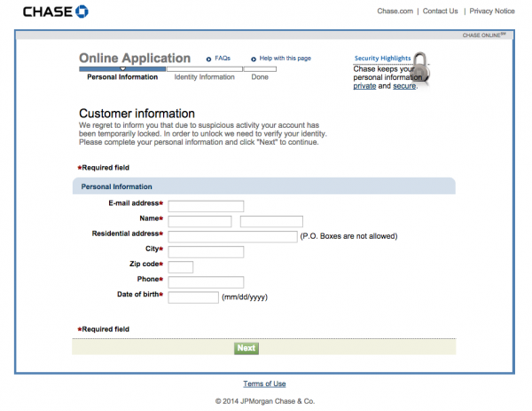Open the Terms of Use link

tap(264, 383)
